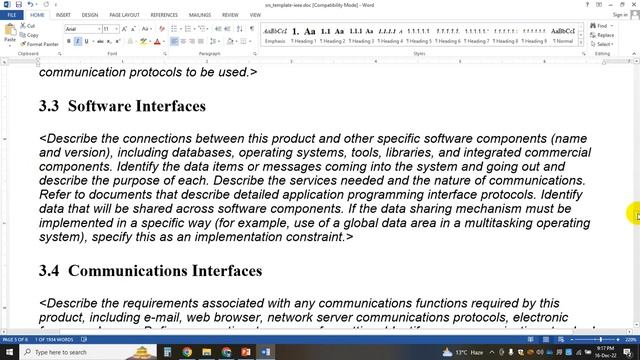Apply subscript formatting
The height and width of the screenshot is (360, 640).
[109, 41]
